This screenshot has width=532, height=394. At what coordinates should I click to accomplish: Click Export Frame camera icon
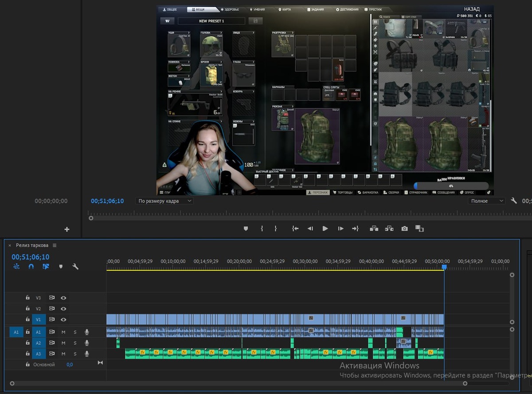tap(404, 229)
